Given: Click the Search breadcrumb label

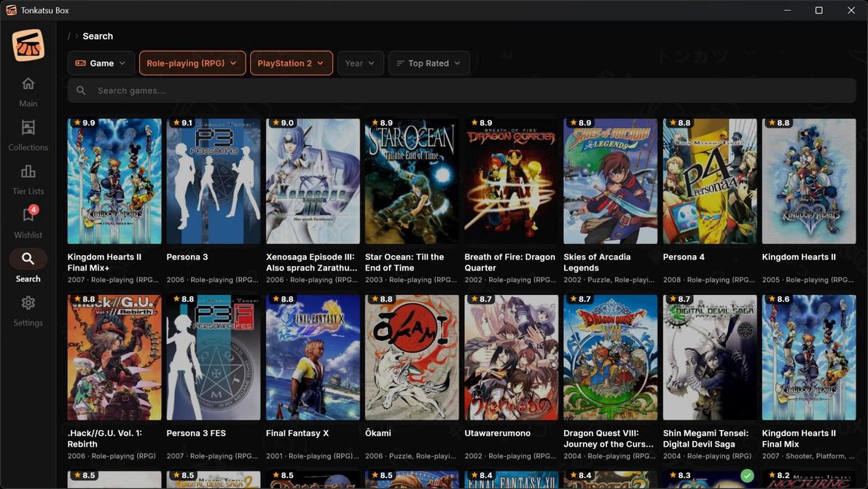Looking at the screenshot, I should (x=98, y=36).
